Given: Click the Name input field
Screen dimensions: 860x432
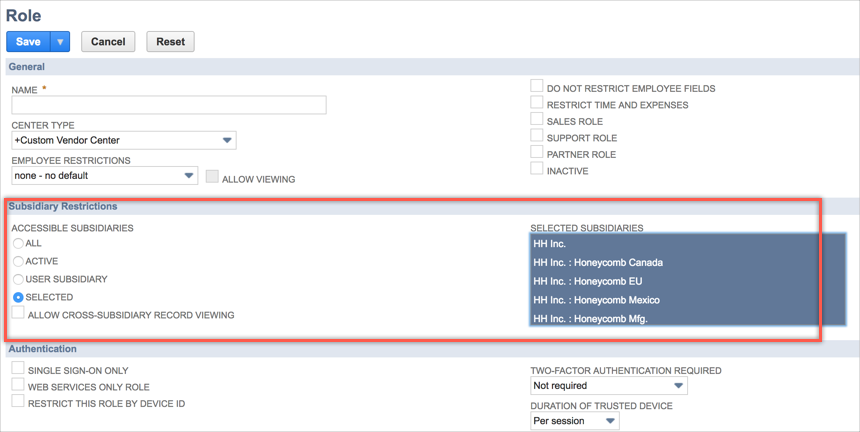Looking at the screenshot, I should click(169, 105).
